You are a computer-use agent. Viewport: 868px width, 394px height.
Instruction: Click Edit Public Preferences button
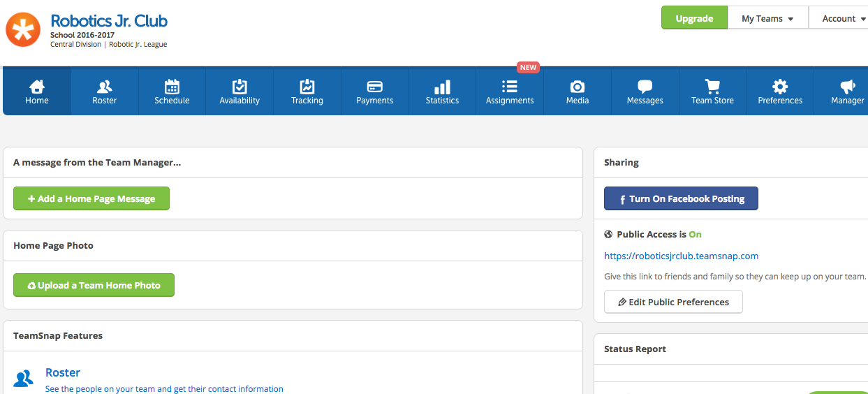point(673,302)
